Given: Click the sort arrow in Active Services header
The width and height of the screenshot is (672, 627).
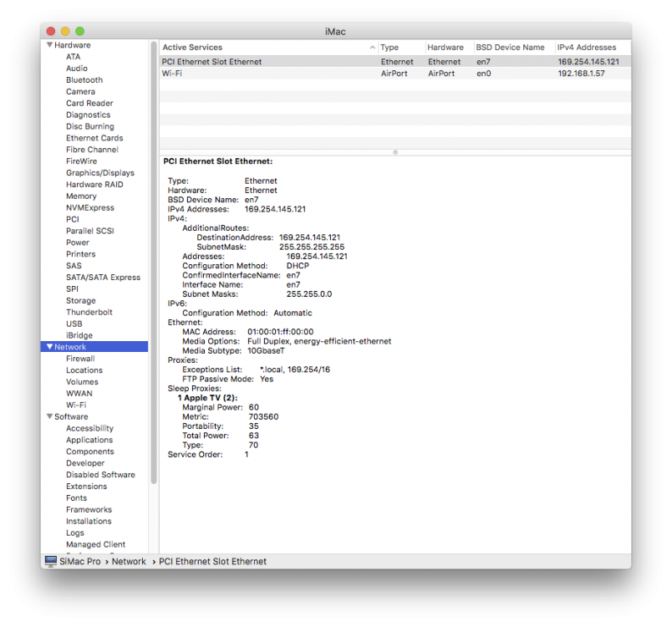Looking at the screenshot, I should point(373,48).
